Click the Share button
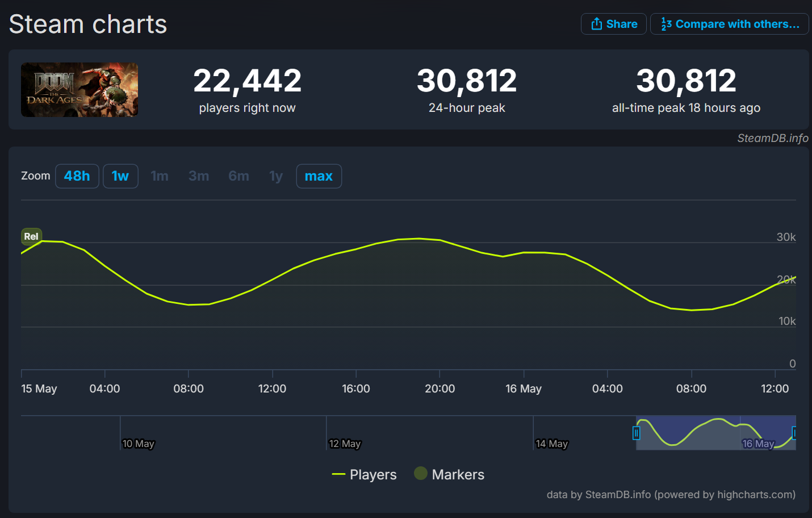812x518 pixels. pos(613,24)
